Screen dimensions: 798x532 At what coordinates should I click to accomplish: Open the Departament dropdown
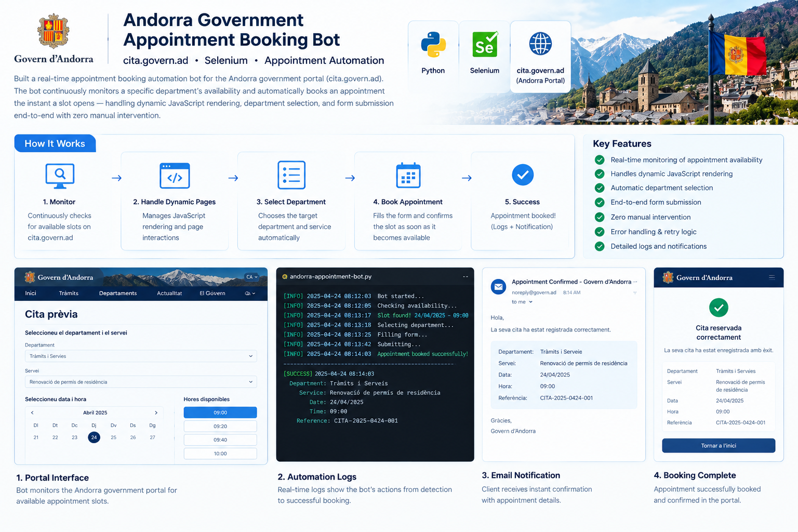[x=141, y=356]
